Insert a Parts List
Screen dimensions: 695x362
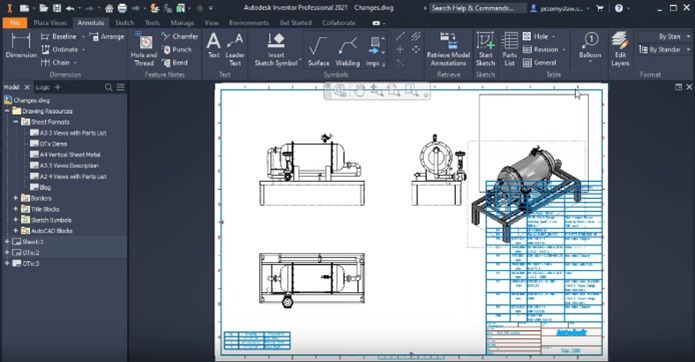coord(510,50)
